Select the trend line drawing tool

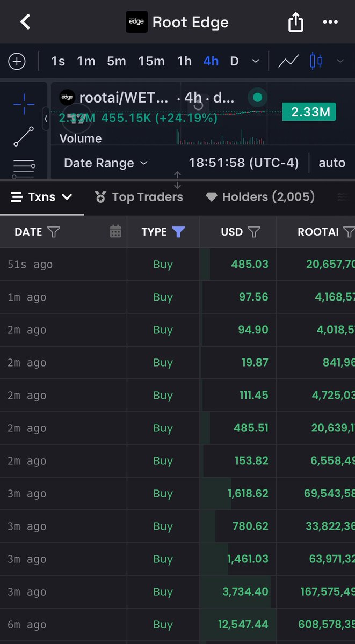click(24, 136)
